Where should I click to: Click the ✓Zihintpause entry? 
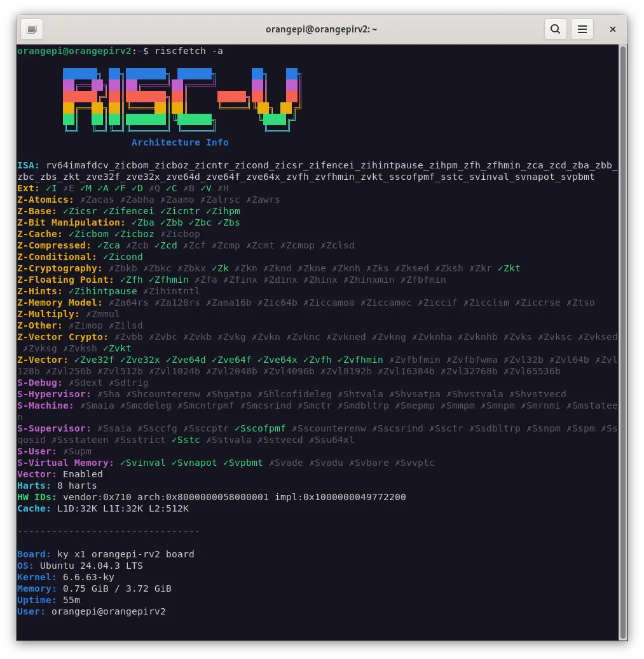click(x=102, y=291)
